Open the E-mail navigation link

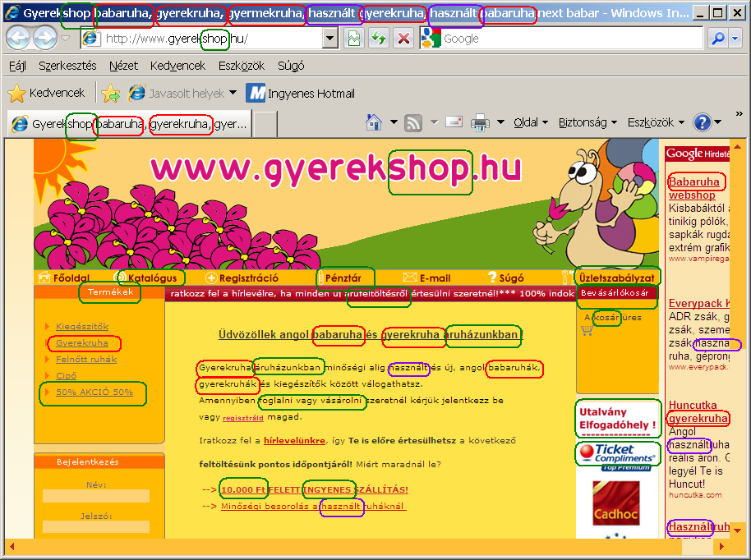pos(426,278)
